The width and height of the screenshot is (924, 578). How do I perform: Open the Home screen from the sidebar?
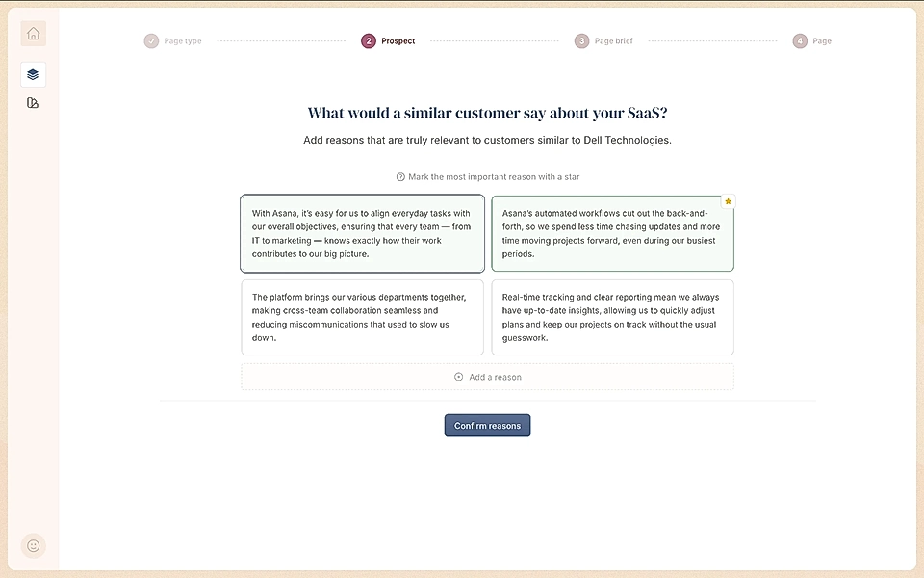(33, 33)
